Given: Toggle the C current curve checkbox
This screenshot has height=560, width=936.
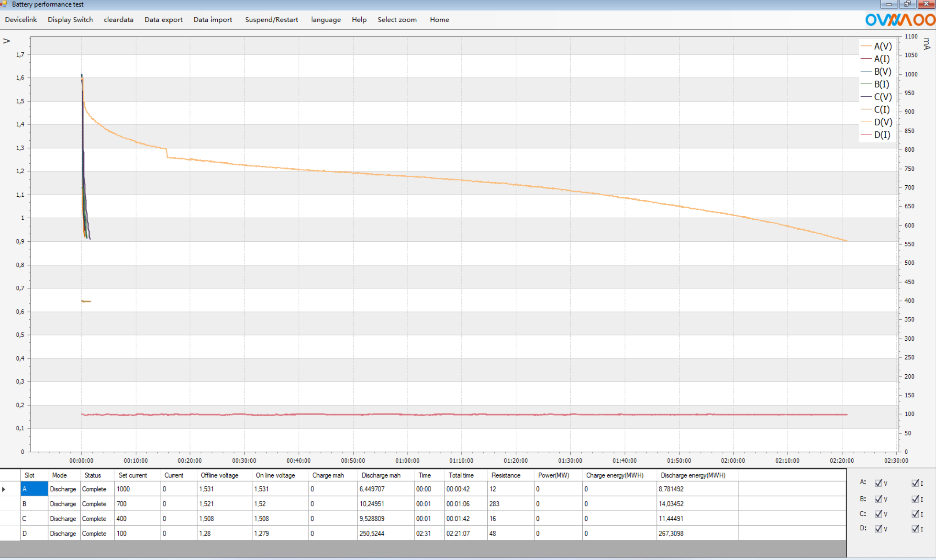Looking at the screenshot, I should click(x=915, y=514).
